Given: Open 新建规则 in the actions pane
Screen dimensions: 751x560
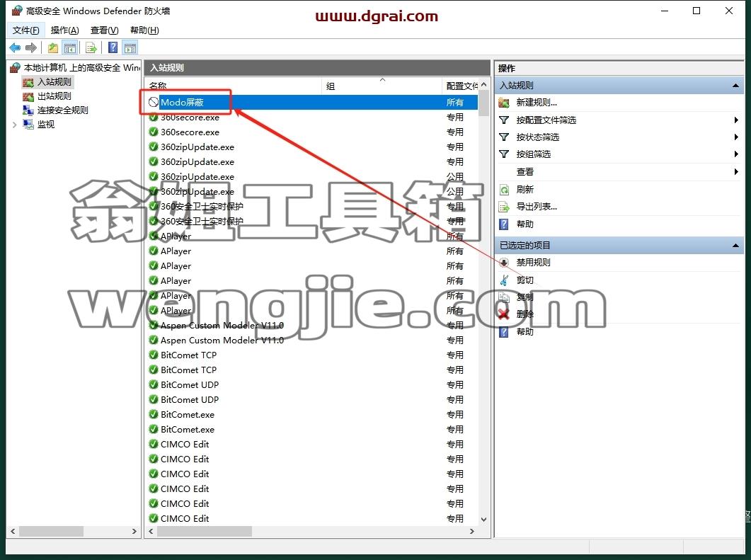Looking at the screenshot, I should point(537,103).
